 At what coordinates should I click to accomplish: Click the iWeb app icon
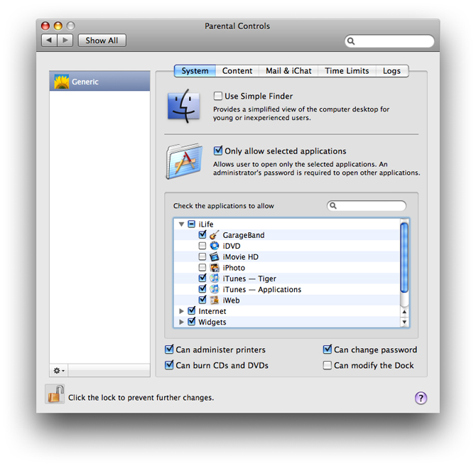[214, 300]
